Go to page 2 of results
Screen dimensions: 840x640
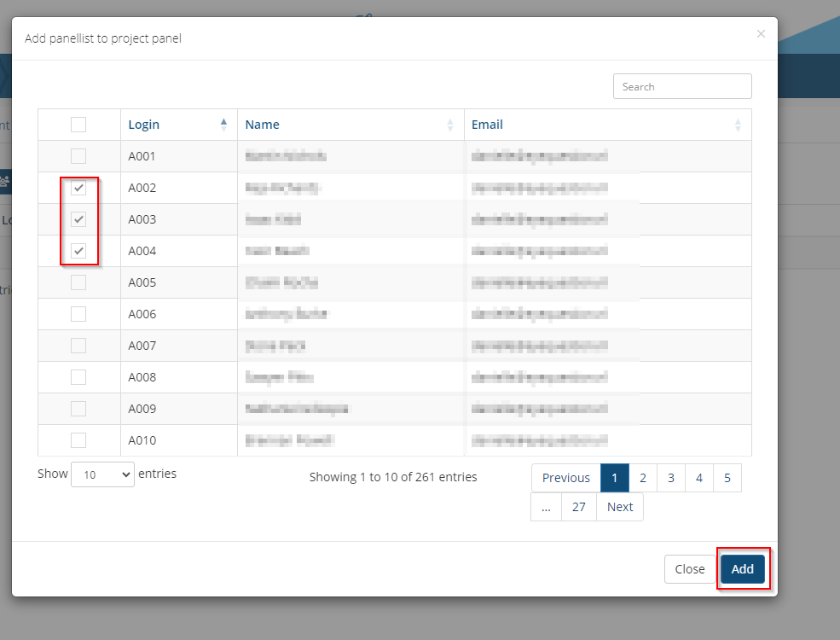[x=643, y=478]
